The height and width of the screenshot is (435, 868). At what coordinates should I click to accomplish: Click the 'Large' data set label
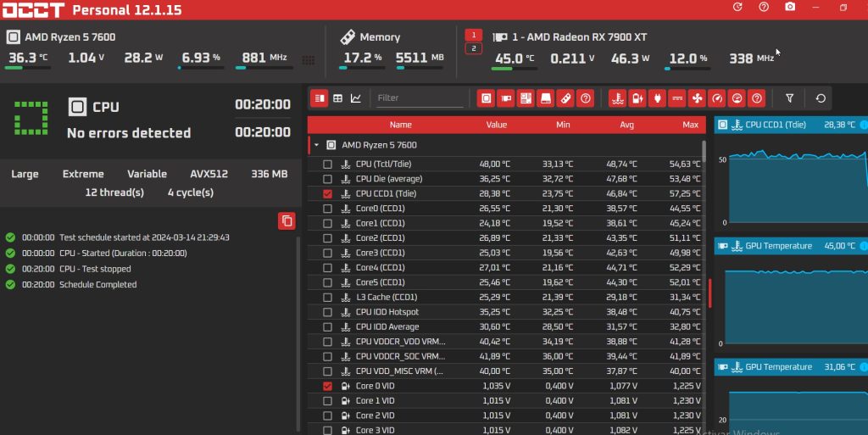pyautogui.click(x=25, y=174)
